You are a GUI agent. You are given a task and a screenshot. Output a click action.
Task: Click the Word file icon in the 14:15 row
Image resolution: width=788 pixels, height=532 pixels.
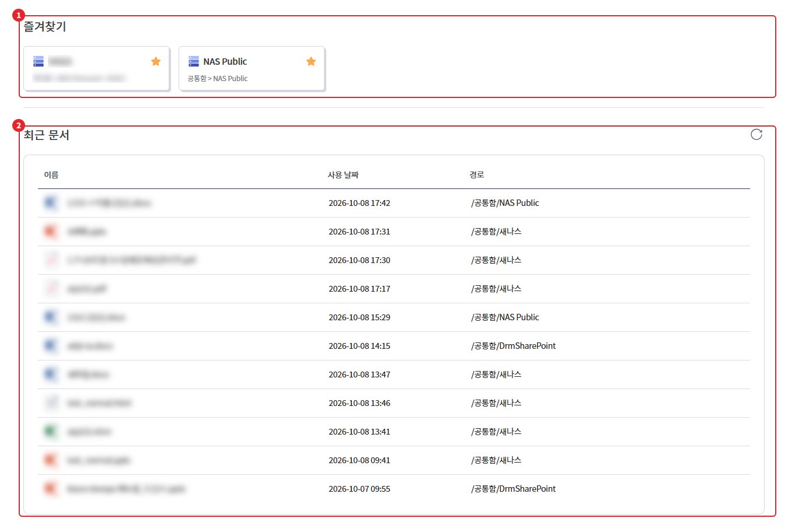tap(51, 346)
